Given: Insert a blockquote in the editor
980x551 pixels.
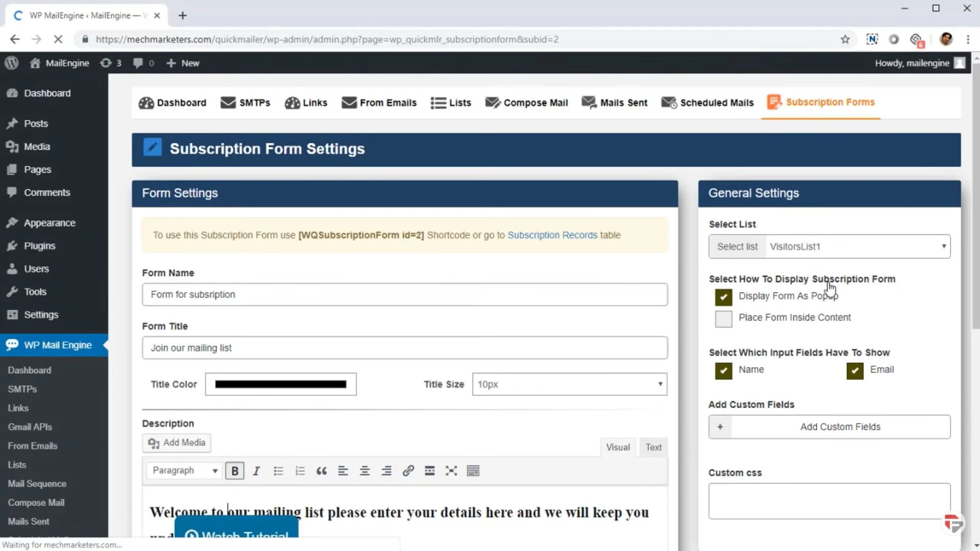Looking at the screenshot, I should [322, 470].
